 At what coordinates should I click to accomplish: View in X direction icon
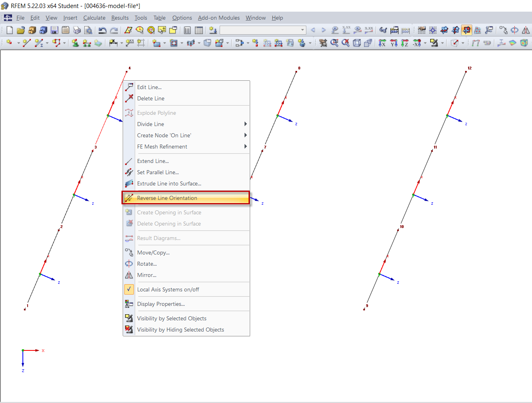pyautogui.click(x=382, y=43)
